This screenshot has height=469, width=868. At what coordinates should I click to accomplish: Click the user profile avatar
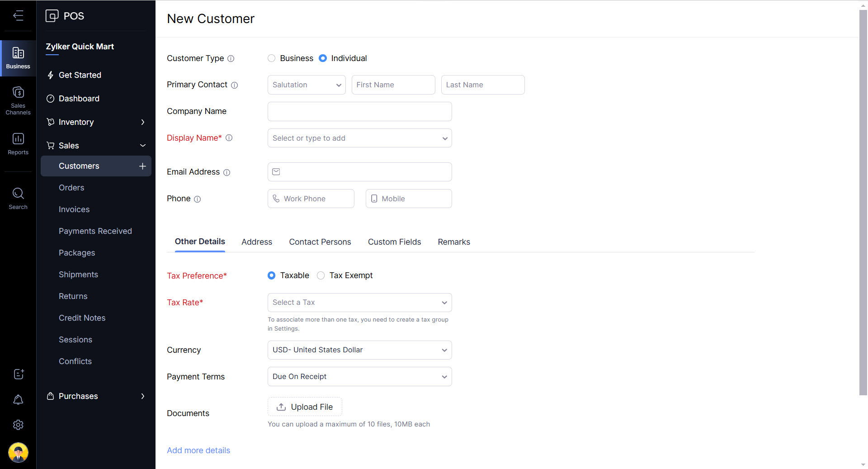pos(18,452)
